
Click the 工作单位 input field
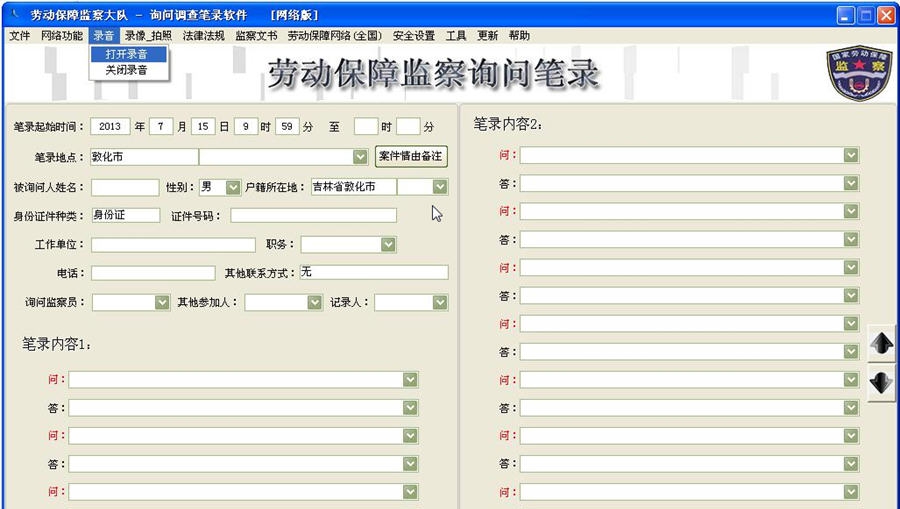pyautogui.click(x=173, y=245)
